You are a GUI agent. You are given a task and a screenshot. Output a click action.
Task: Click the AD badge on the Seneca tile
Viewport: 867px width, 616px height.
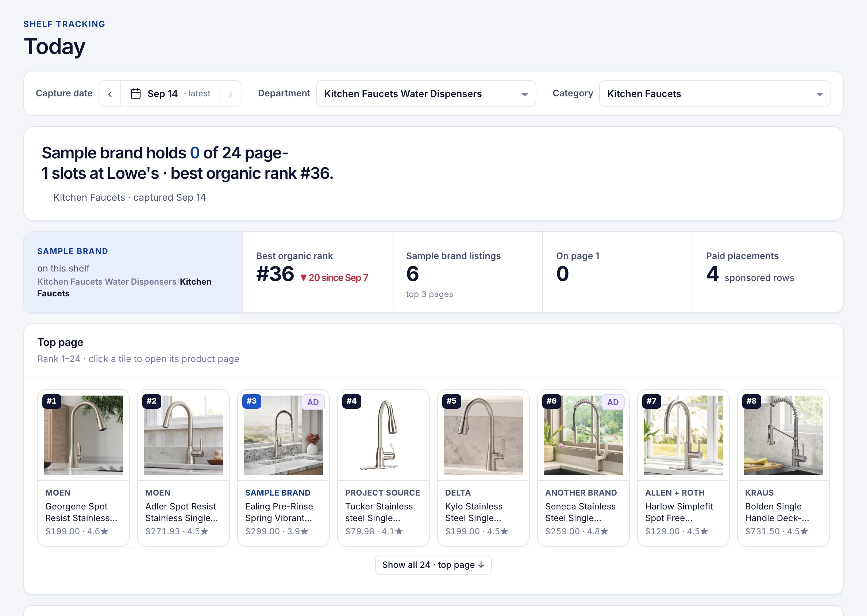pyautogui.click(x=613, y=402)
